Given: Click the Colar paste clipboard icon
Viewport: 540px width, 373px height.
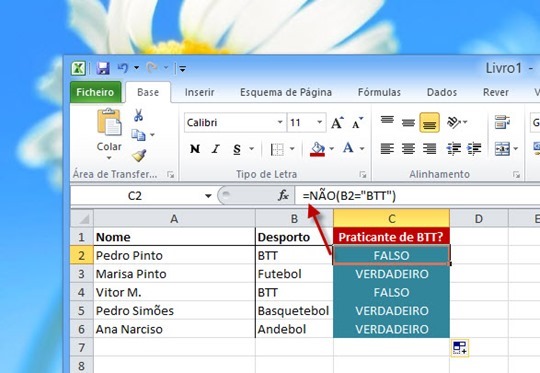Looking at the screenshot, I should point(109,122).
